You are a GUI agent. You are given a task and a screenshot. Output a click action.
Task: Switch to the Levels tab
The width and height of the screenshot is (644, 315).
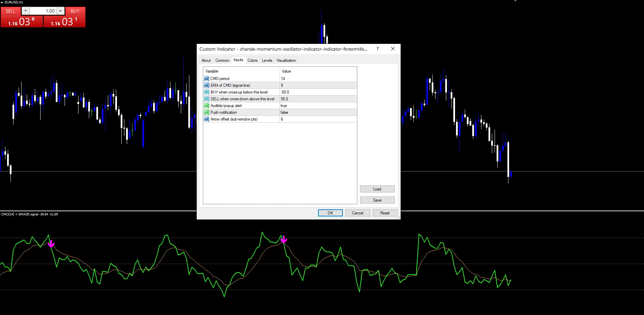pos(267,60)
